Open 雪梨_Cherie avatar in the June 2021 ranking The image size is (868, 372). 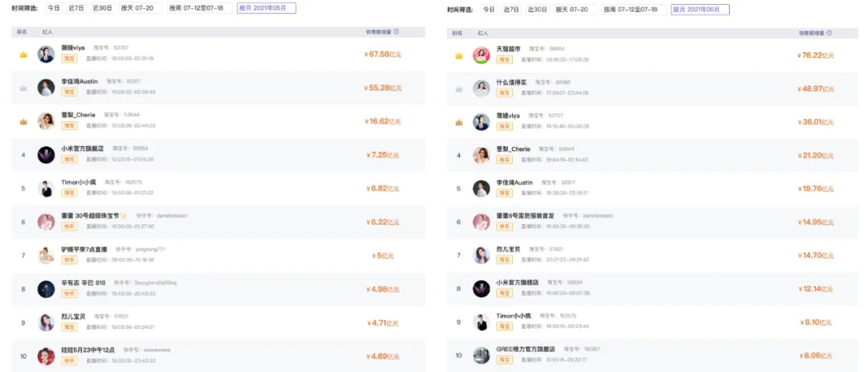point(481,155)
